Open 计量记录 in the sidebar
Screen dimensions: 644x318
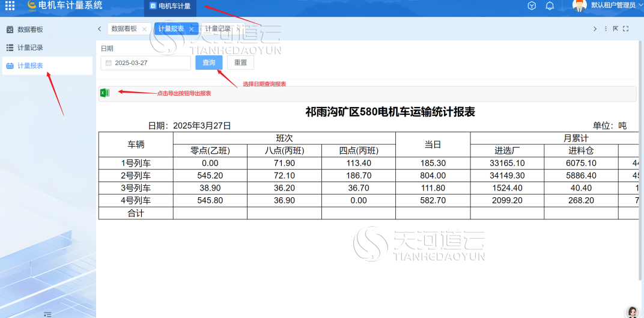click(x=47, y=47)
